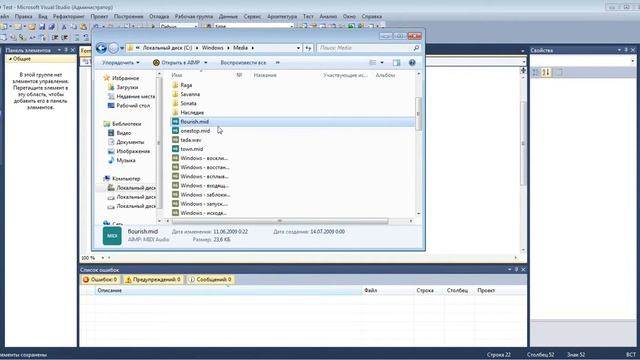Open the Свойства object selector combo box
Viewport: 640px width, 360px height.
[x=583, y=61]
